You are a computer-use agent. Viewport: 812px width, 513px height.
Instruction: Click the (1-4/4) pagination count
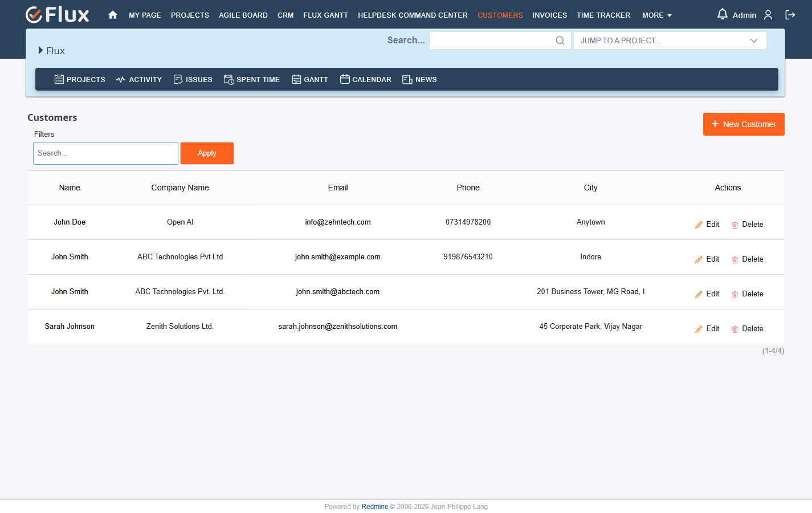773,351
